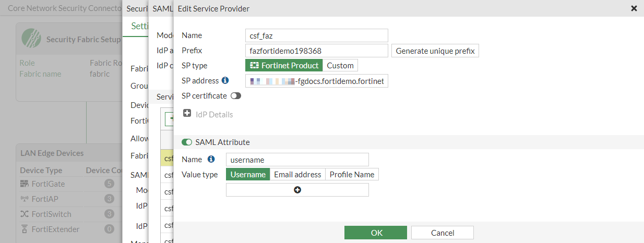Close the Edit Service Provider dialog
The width and height of the screenshot is (644, 243).
point(634,8)
